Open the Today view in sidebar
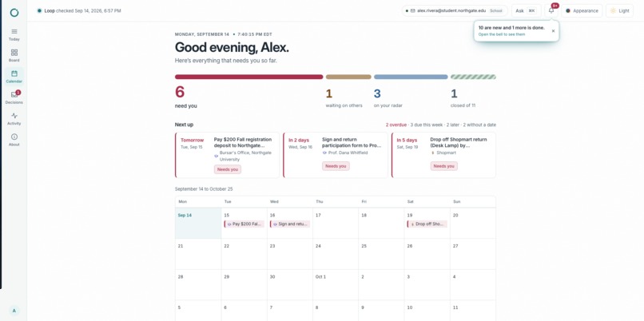The width and height of the screenshot is (644, 321). (x=14, y=34)
